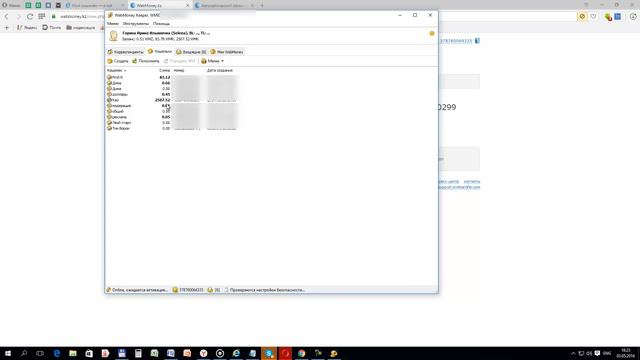Open Excel from the taskbar

click(154, 353)
